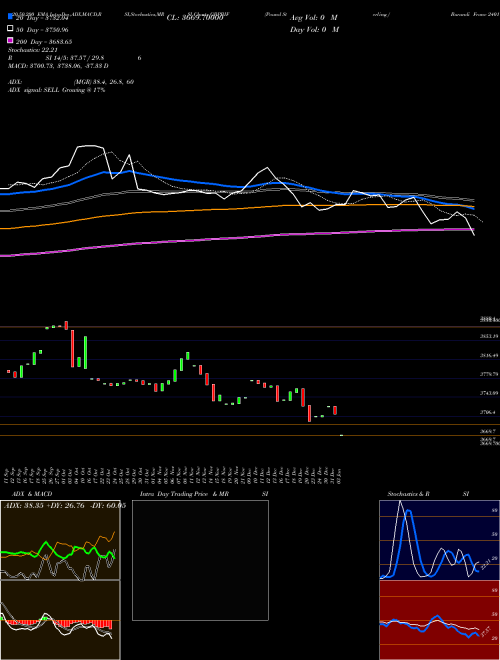Image resolution: width=500 pixels, height=660 pixels.
Task: Click the 50 Day = 3750.96 label
Action: (42, 30)
